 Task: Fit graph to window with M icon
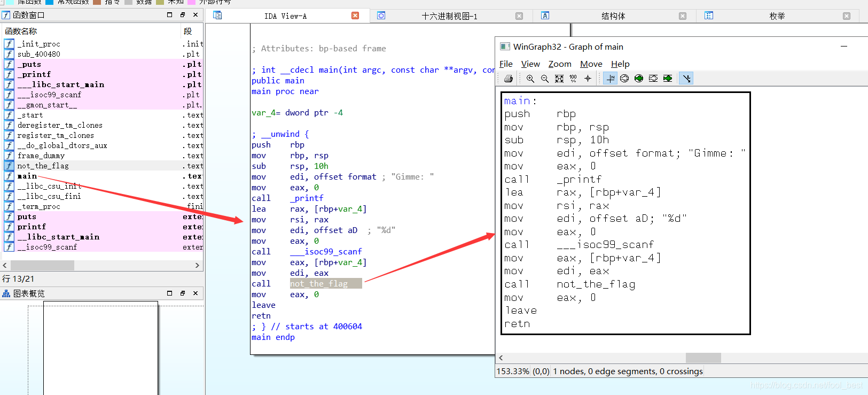coord(559,79)
